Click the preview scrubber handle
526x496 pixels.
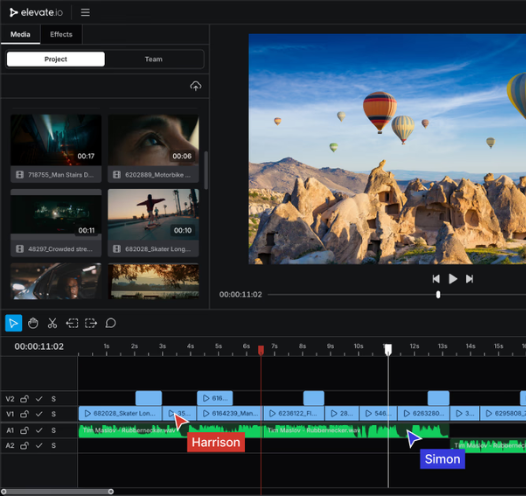click(x=438, y=294)
